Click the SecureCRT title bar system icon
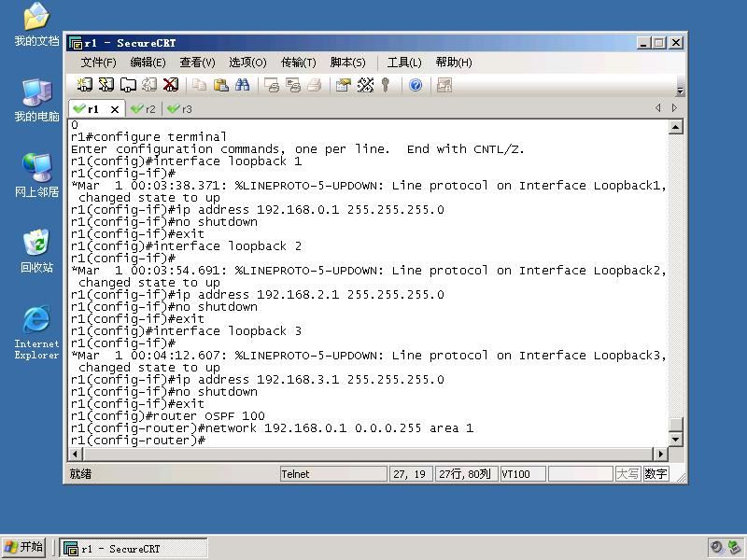This screenshot has height=560, width=747. pyautogui.click(x=75, y=43)
